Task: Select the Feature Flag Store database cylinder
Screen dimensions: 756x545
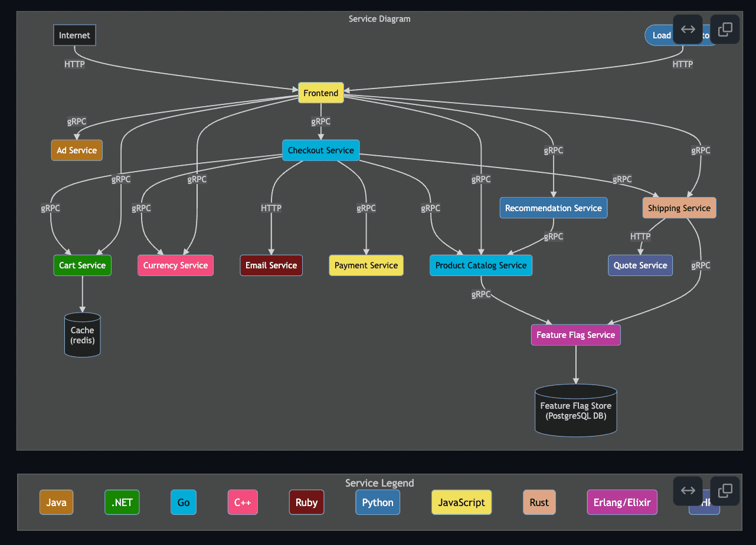Action: pos(575,411)
